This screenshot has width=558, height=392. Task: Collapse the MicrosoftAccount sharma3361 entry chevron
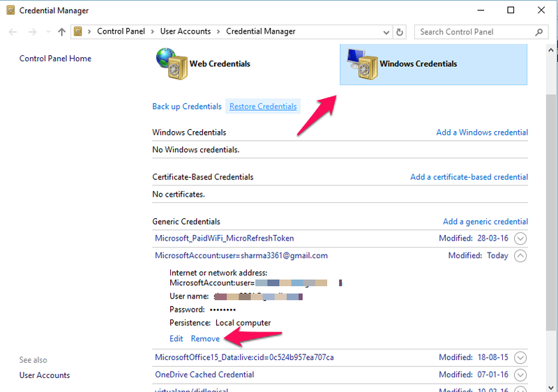pyautogui.click(x=520, y=256)
